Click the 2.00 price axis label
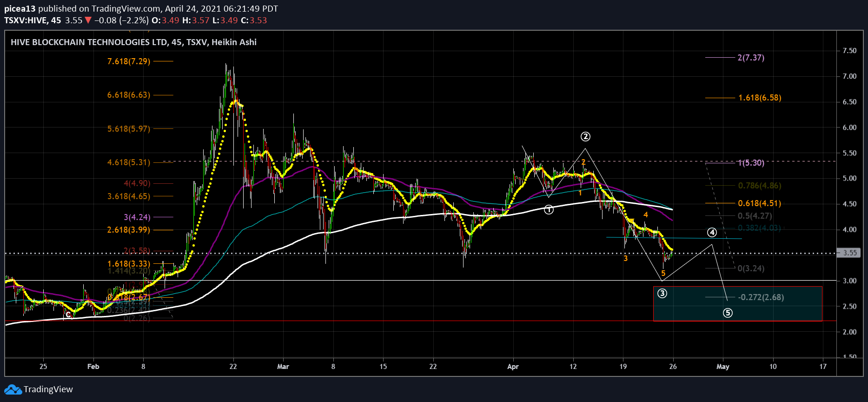 point(849,332)
